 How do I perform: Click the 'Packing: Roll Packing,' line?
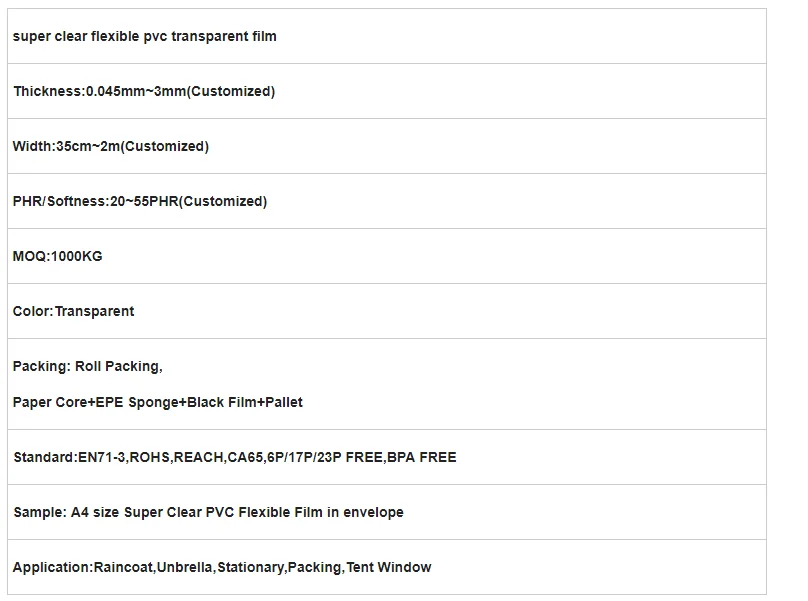88,367
